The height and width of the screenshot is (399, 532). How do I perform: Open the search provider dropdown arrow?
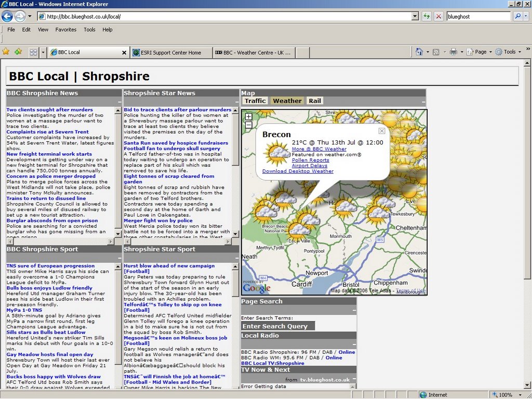click(526, 16)
